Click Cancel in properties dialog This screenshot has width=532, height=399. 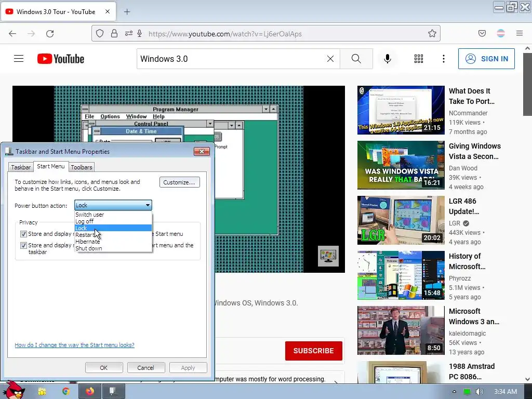tap(145, 368)
